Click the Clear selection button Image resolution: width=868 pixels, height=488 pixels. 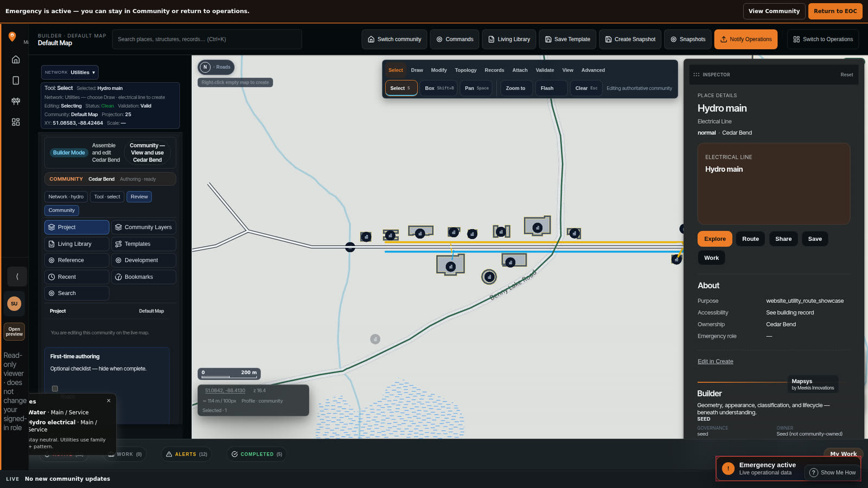point(586,88)
